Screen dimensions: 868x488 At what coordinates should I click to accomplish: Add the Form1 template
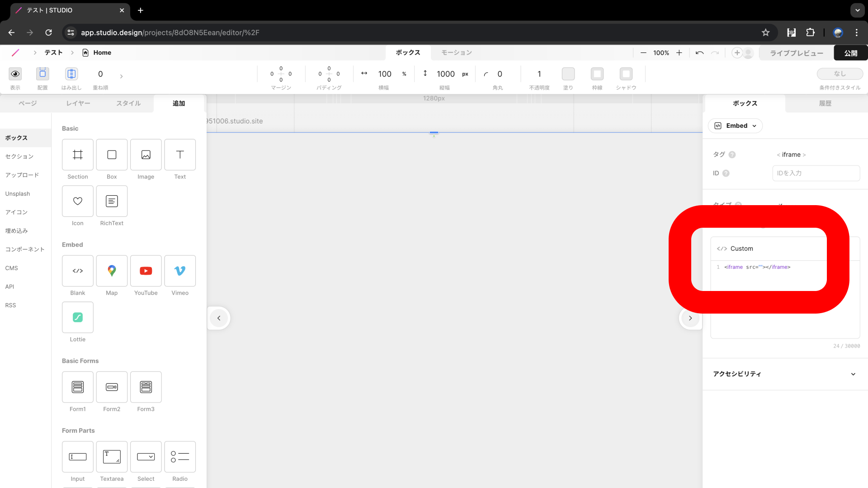tap(78, 387)
